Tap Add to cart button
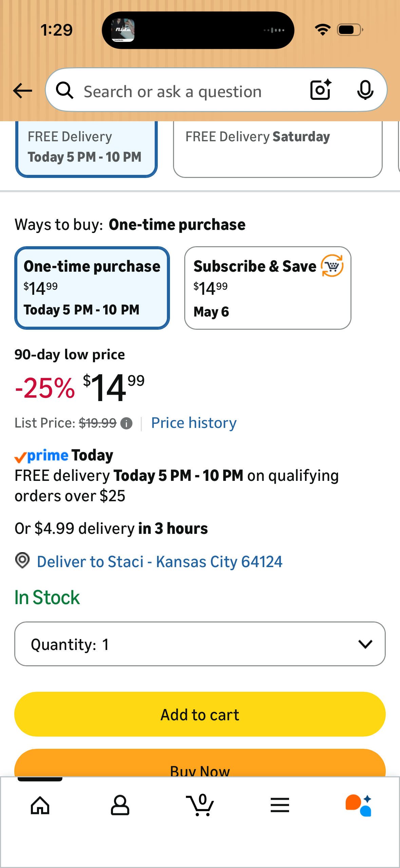Image resolution: width=400 pixels, height=868 pixels. pyautogui.click(x=200, y=714)
